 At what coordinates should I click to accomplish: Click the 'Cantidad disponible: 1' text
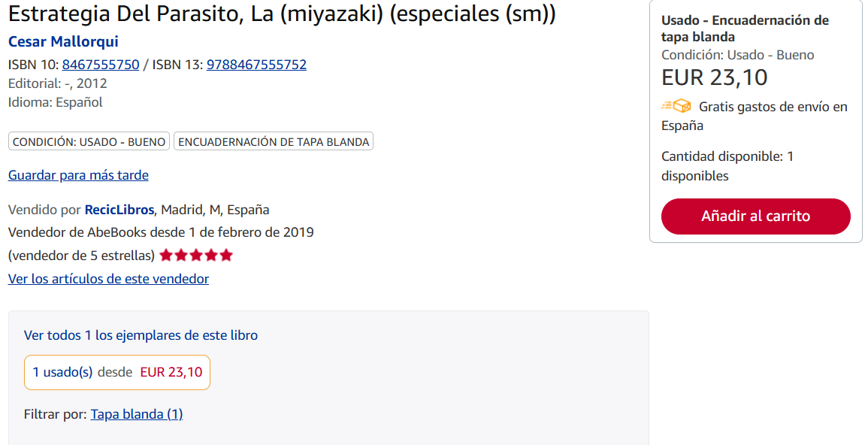(727, 156)
